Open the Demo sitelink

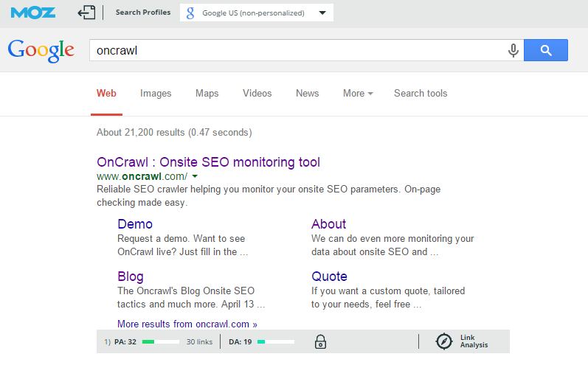click(135, 224)
